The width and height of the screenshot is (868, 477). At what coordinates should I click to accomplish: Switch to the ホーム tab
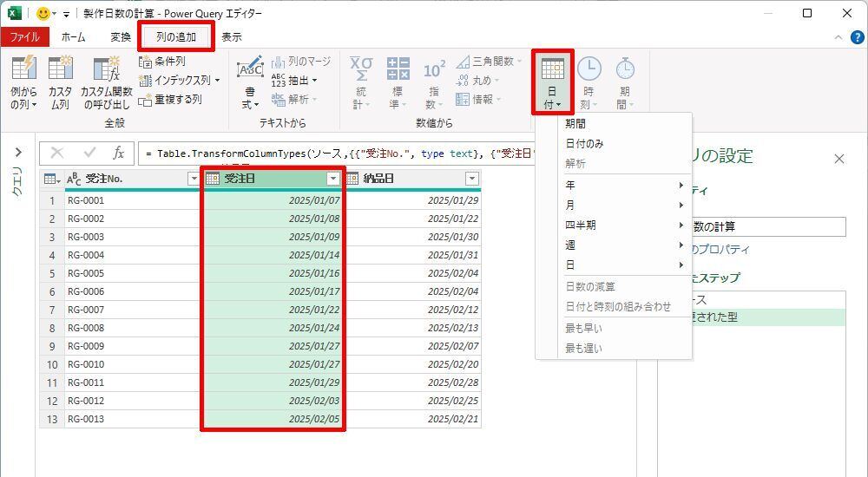click(x=73, y=37)
